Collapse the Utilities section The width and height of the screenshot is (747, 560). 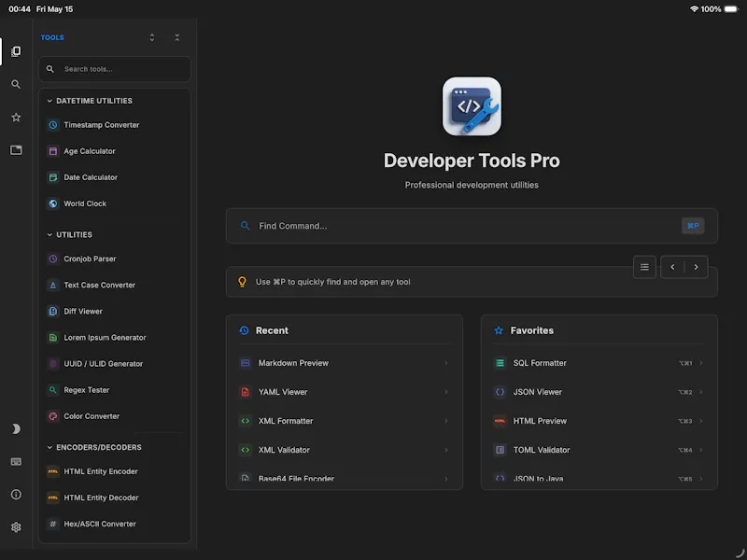coord(49,235)
